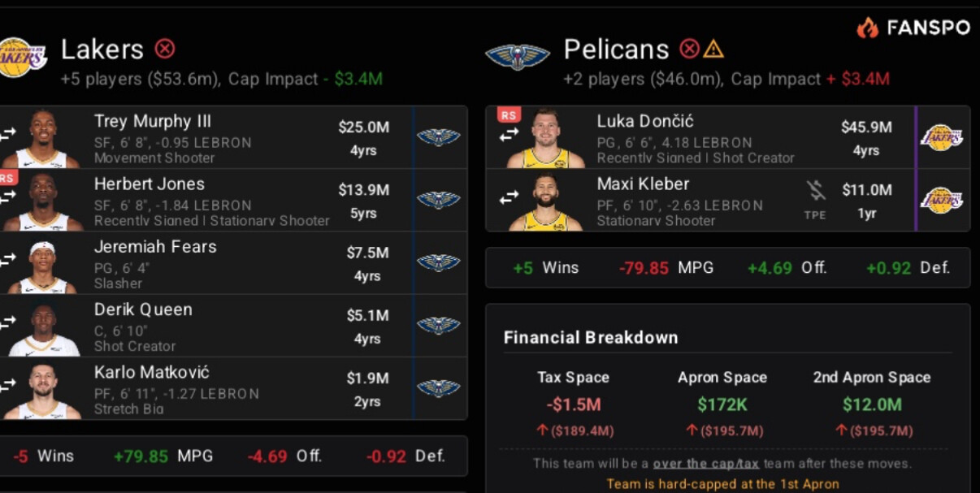
Task: Click the Fanspo flame logo
Action: (x=867, y=28)
